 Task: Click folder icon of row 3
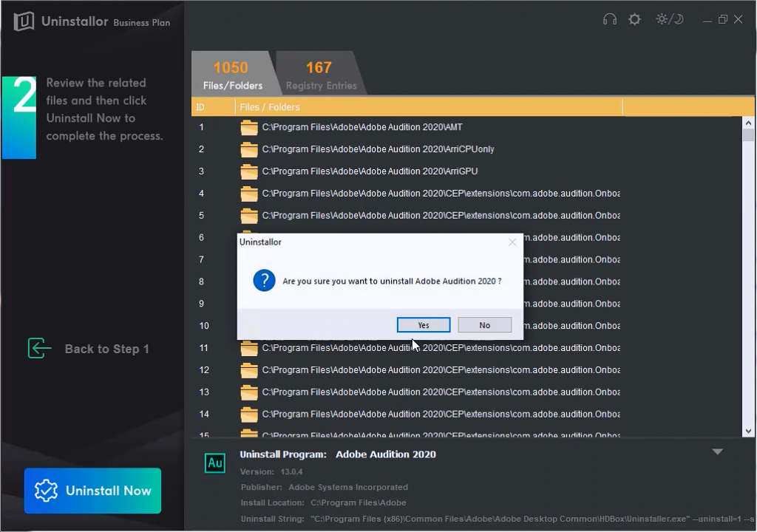(249, 172)
